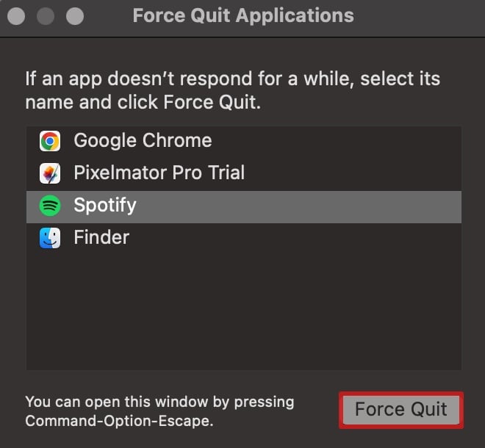Viewport: 485px width, 448px height.
Task: Click the zoom window button in title bar
Action: [74, 16]
